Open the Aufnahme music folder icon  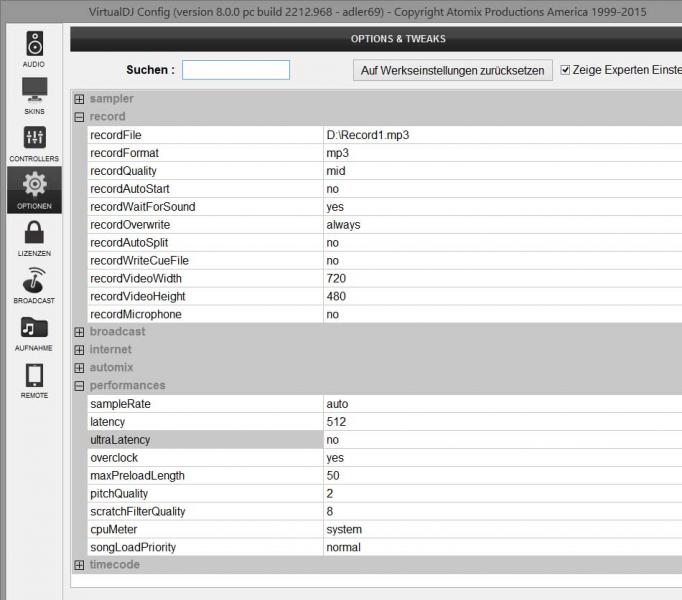(34, 327)
